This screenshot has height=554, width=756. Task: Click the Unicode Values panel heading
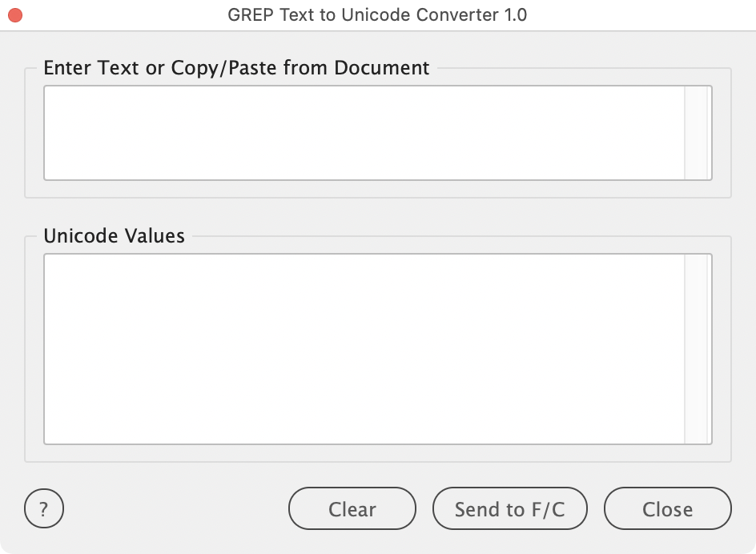(115, 236)
